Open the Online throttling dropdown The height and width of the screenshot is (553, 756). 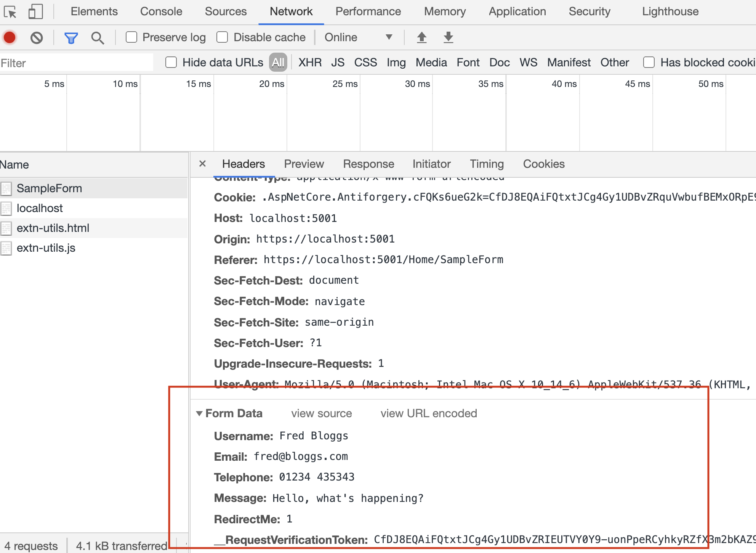357,37
